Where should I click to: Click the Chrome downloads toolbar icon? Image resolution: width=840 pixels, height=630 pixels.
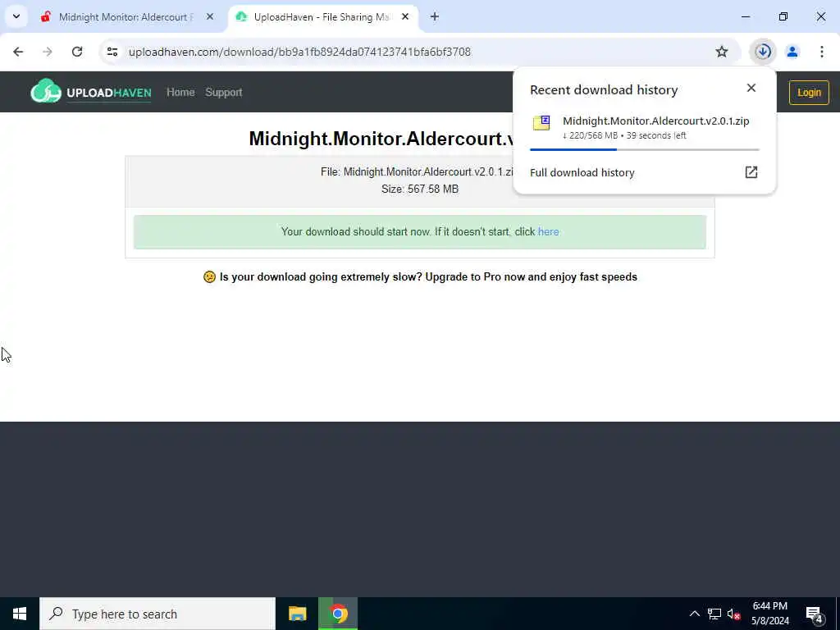(x=763, y=52)
